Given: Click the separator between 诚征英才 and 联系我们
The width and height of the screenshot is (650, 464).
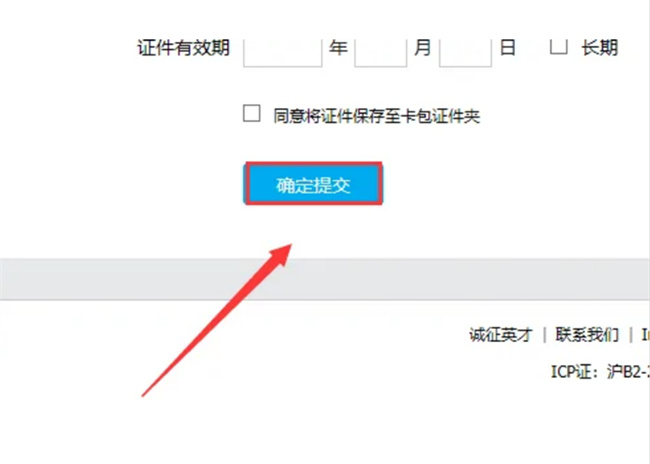Looking at the screenshot, I should (x=544, y=335).
